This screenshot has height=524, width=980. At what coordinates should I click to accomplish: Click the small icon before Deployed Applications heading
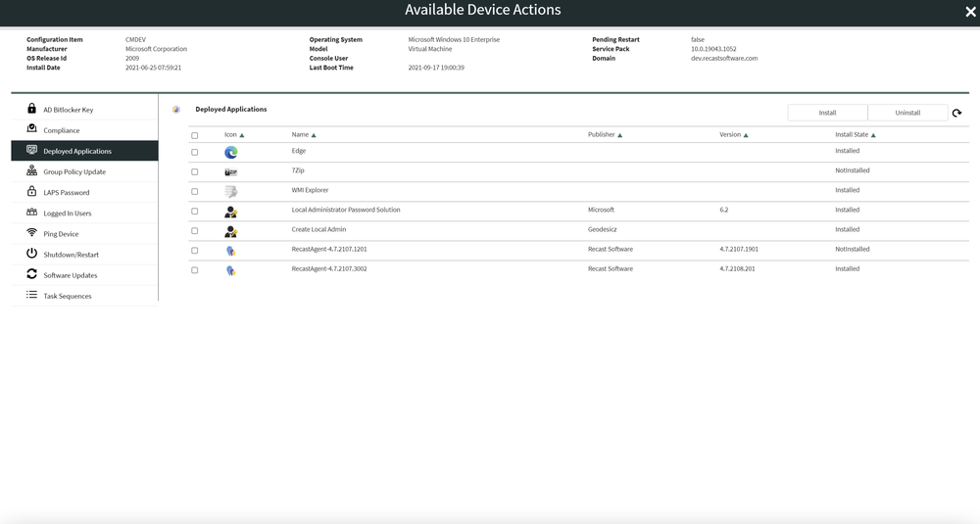(x=176, y=110)
